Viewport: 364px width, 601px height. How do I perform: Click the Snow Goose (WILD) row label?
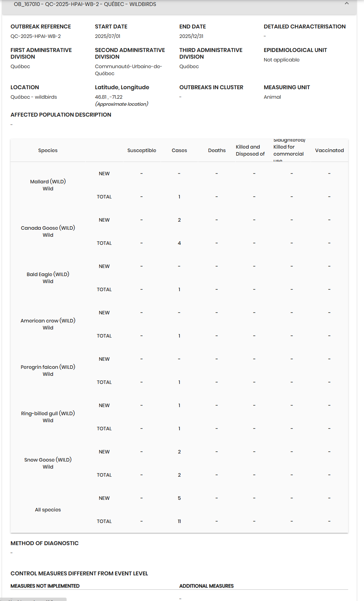48,463
